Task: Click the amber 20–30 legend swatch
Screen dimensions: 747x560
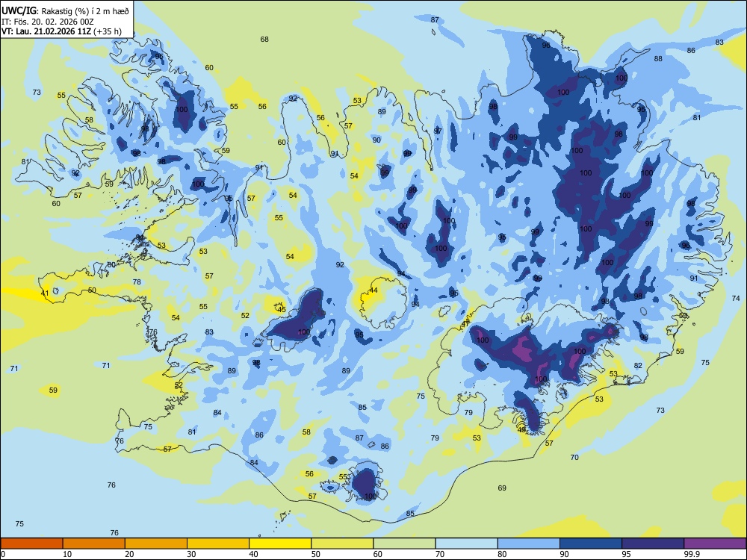Action: point(156,544)
